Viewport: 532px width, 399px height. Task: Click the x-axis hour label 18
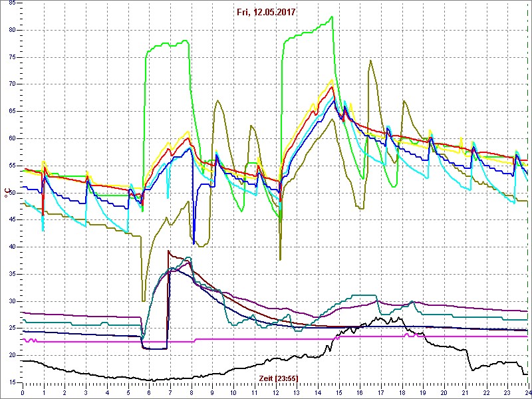(402, 392)
